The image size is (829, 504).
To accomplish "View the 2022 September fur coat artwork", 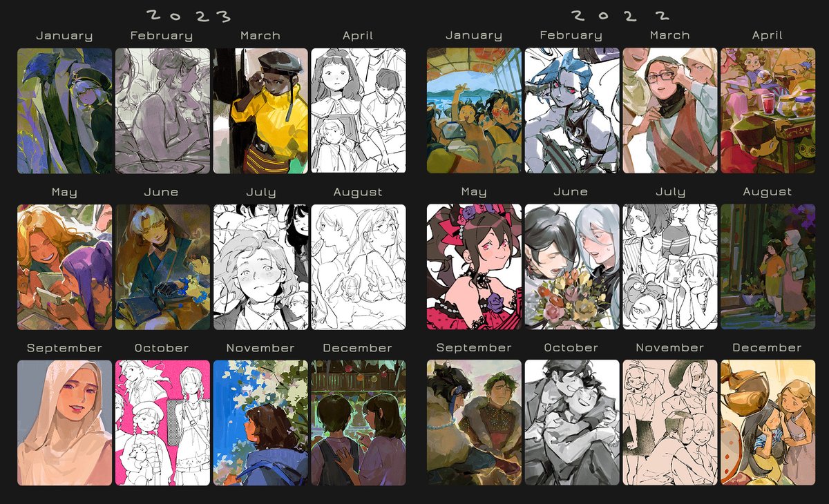I will tap(474, 423).
